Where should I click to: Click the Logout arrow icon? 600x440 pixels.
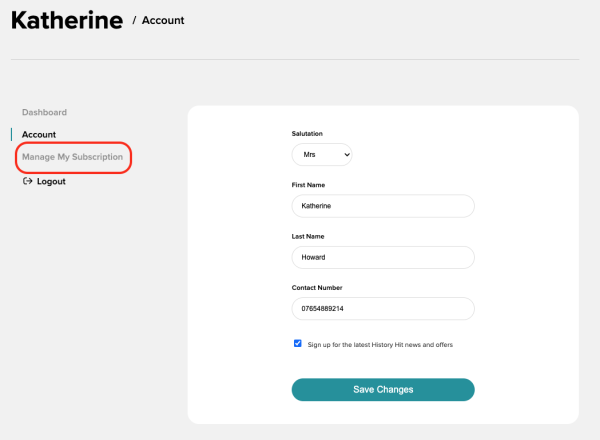click(x=28, y=181)
